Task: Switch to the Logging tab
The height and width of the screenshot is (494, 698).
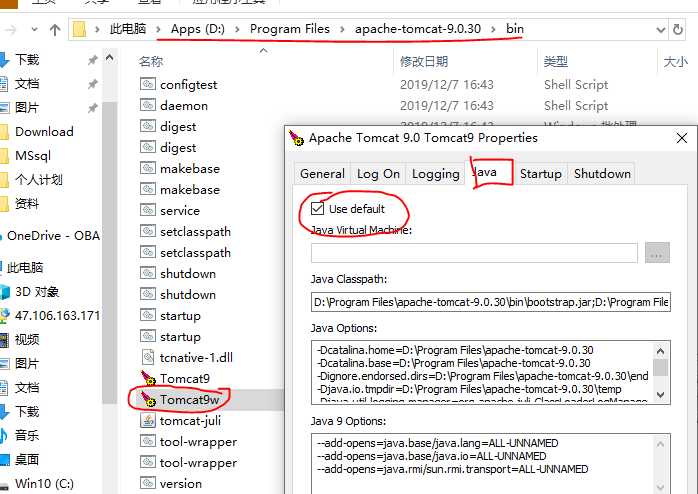Action: point(435,174)
